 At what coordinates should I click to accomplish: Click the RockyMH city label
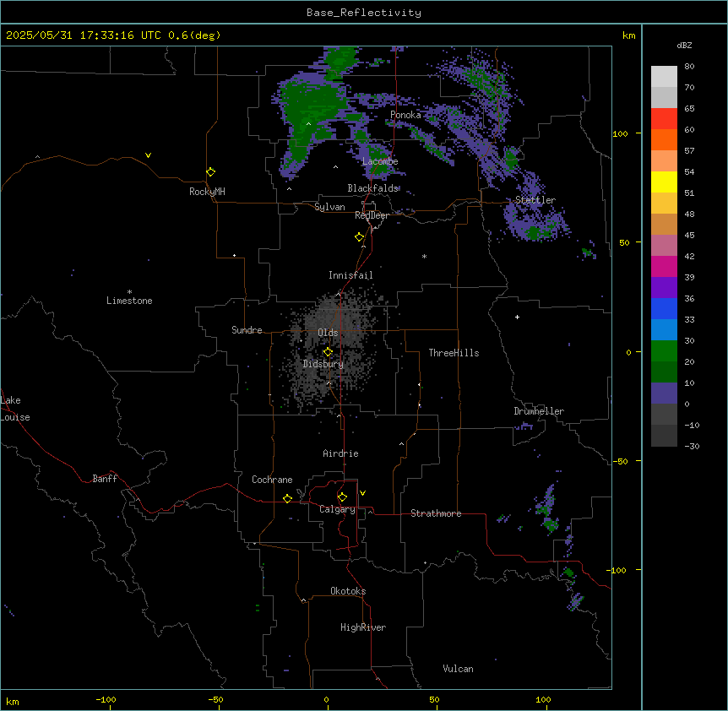point(207,192)
